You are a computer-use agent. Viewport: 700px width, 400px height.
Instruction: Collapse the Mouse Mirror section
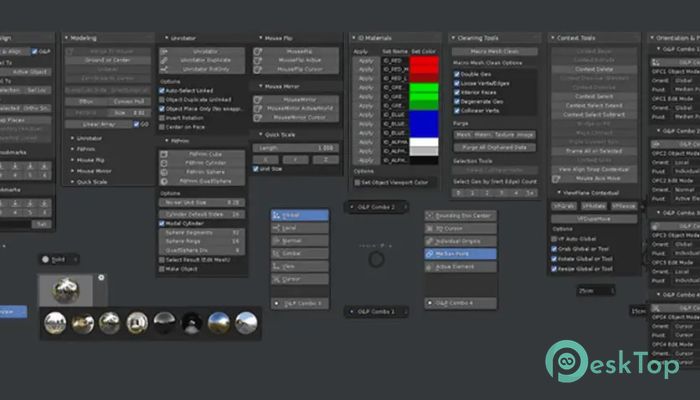point(261,86)
